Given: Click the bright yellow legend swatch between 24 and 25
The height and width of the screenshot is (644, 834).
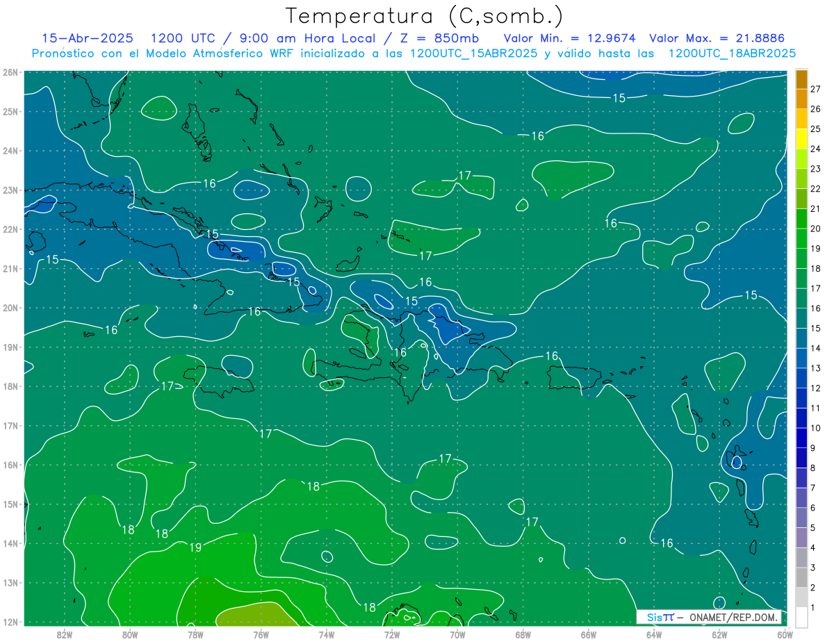Looking at the screenshot, I should (801, 139).
